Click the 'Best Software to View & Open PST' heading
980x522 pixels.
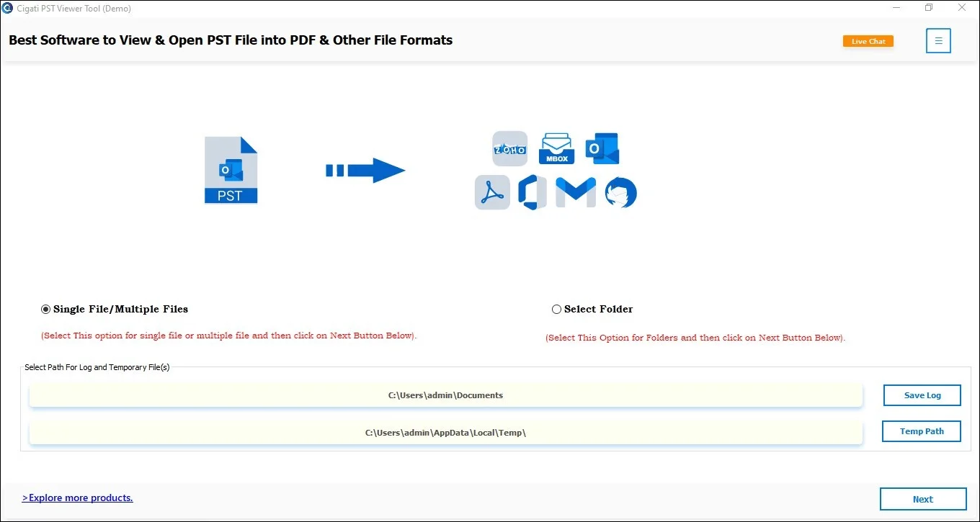click(x=231, y=40)
